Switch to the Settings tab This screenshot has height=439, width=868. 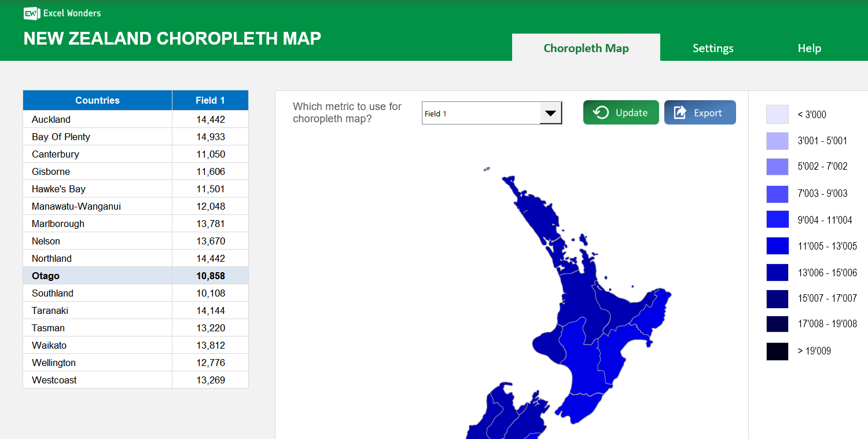click(712, 48)
